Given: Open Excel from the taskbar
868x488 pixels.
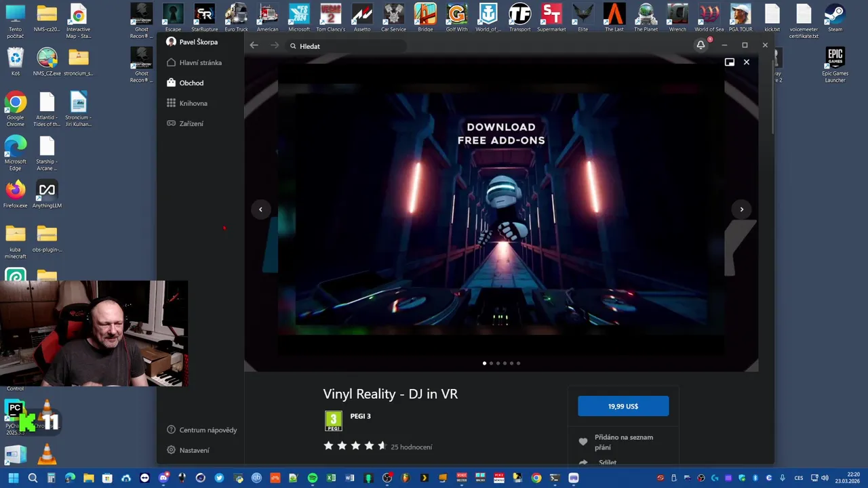Looking at the screenshot, I should (x=331, y=478).
